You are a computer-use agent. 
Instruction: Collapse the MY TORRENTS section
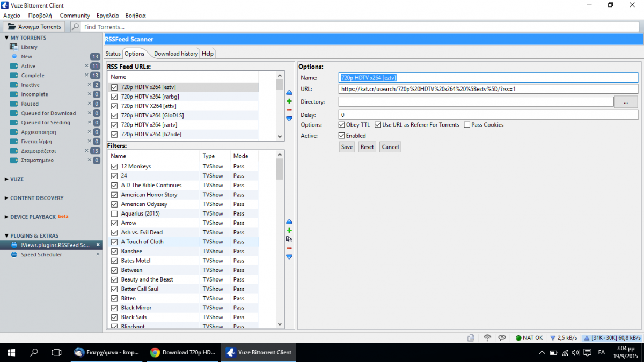(6, 38)
